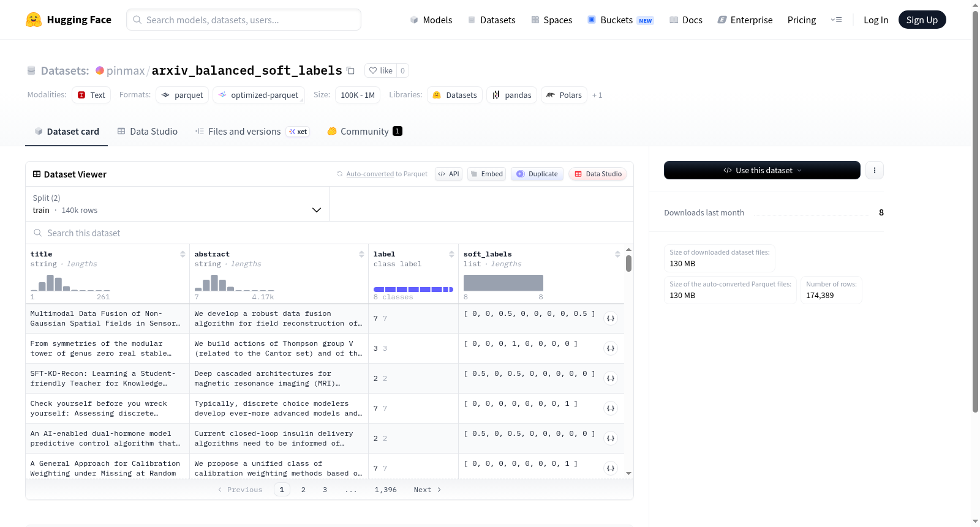Copy dataset name with the copy icon
This screenshot has width=980, height=527.
pyautogui.click(x=350, y=70)
